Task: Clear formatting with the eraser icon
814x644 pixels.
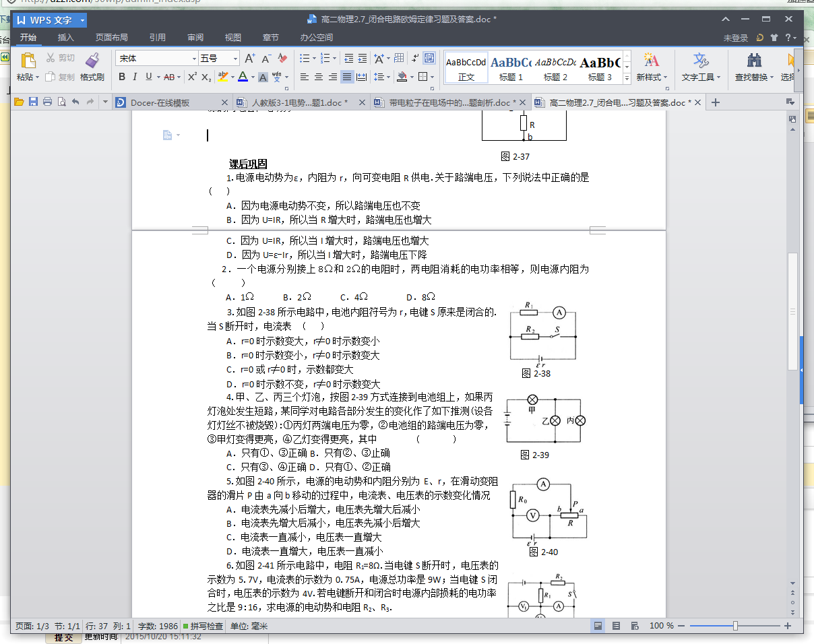Action: click(283, 59)
